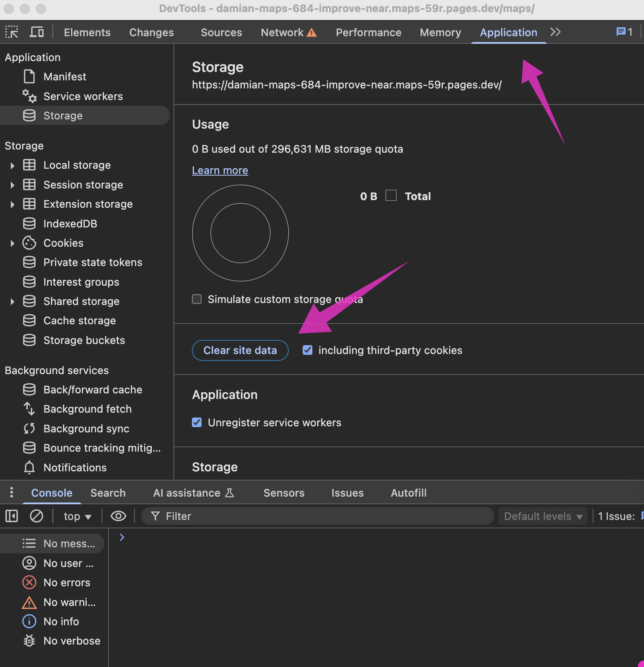Follow the Learn more link
Screen dimensions: 644x667
[220, 170]
